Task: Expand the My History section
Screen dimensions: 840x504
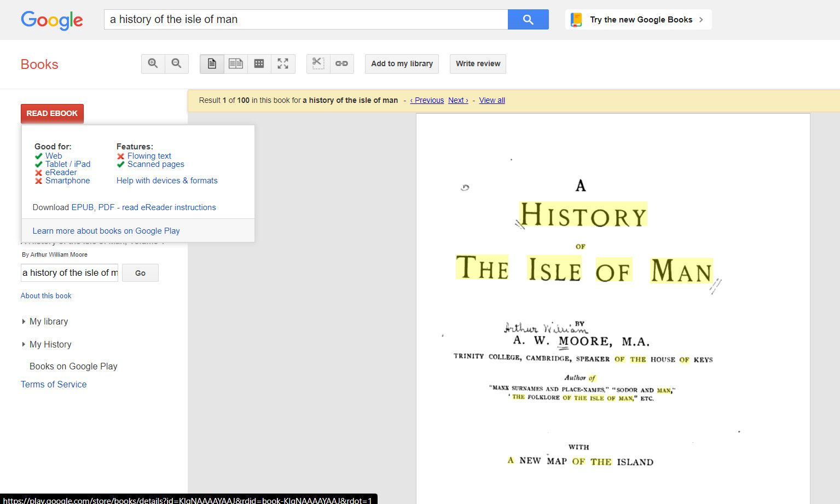Action: click(50, 344)
